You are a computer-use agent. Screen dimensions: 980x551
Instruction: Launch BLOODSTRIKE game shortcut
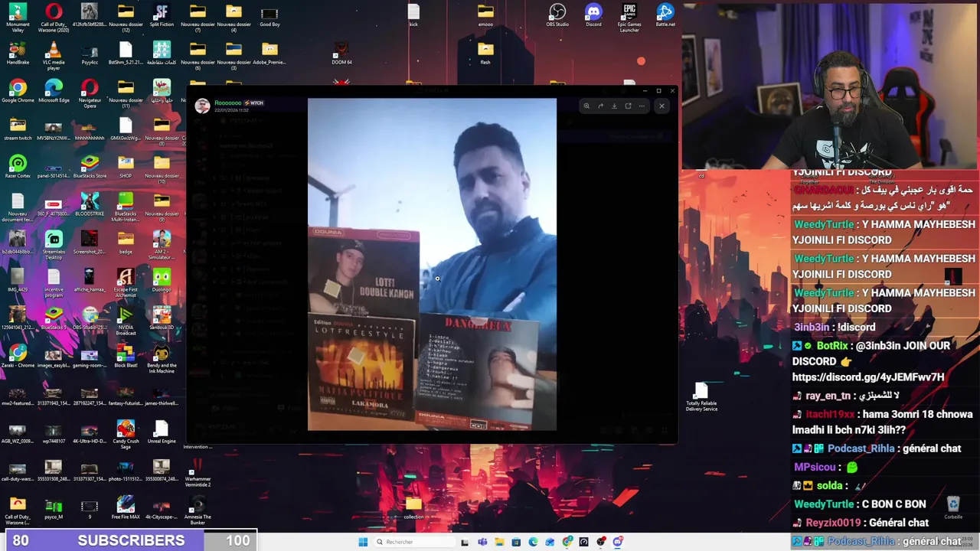coord(90,204)
